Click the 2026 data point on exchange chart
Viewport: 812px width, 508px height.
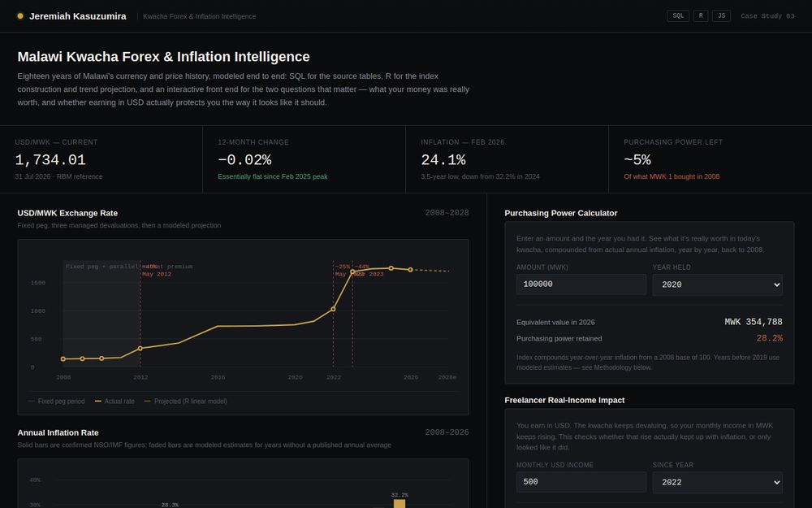coord(410,270)
